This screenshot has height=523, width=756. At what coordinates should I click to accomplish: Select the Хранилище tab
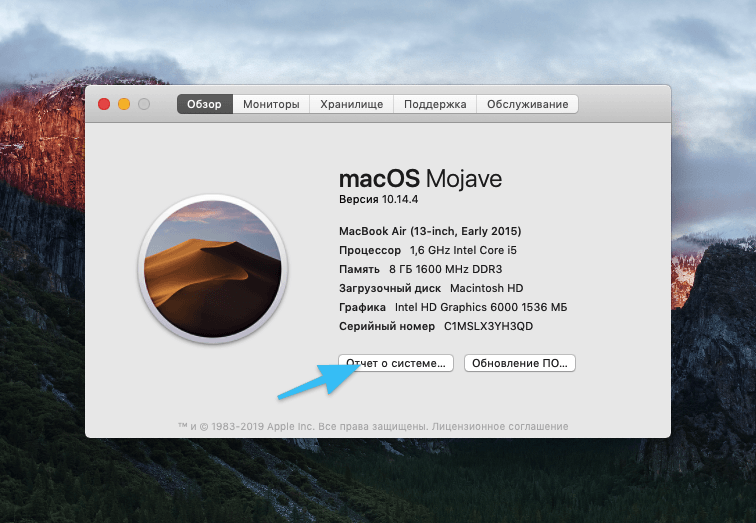[x=351, y=104]
